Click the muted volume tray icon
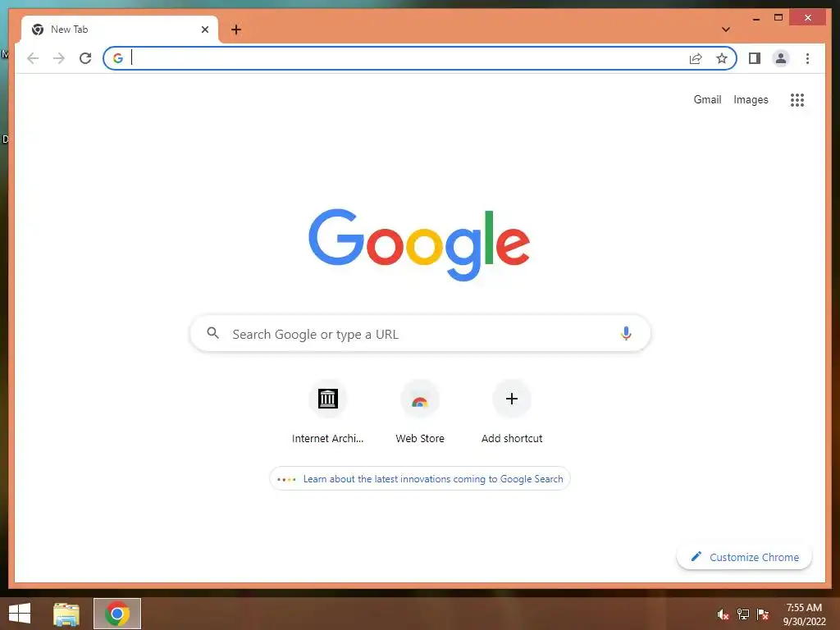Screen dimensions: 840x630 click(723, 614)
